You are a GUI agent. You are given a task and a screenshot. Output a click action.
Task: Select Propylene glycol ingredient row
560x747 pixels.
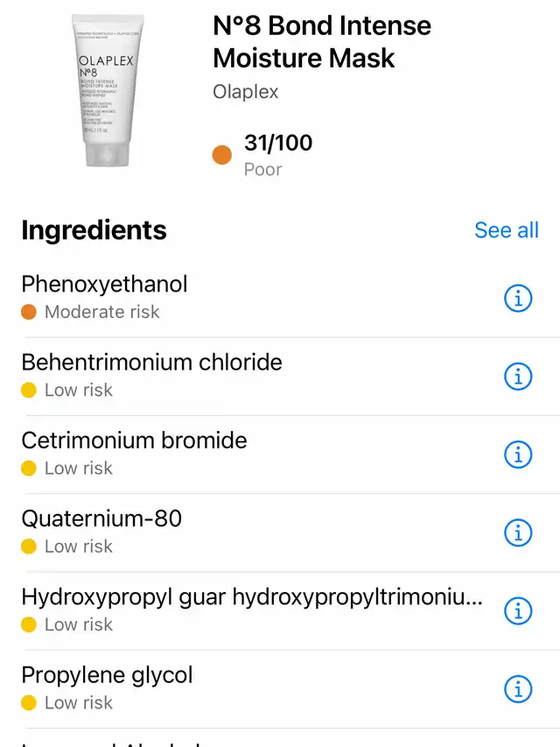(x=280, y=689)
